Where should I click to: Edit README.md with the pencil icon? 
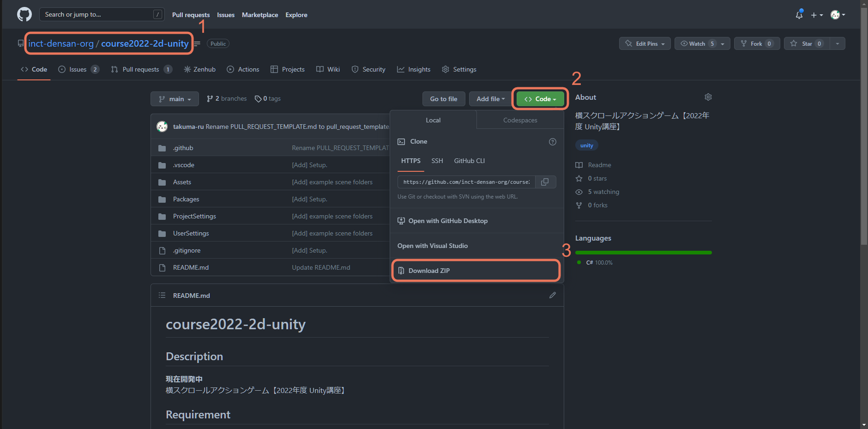point(553,295)
